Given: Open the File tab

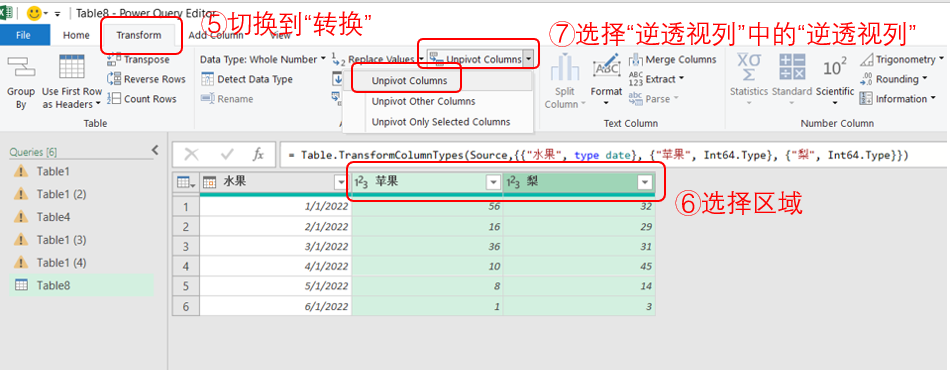Looking at the screenshot, I should coord(23,35).
